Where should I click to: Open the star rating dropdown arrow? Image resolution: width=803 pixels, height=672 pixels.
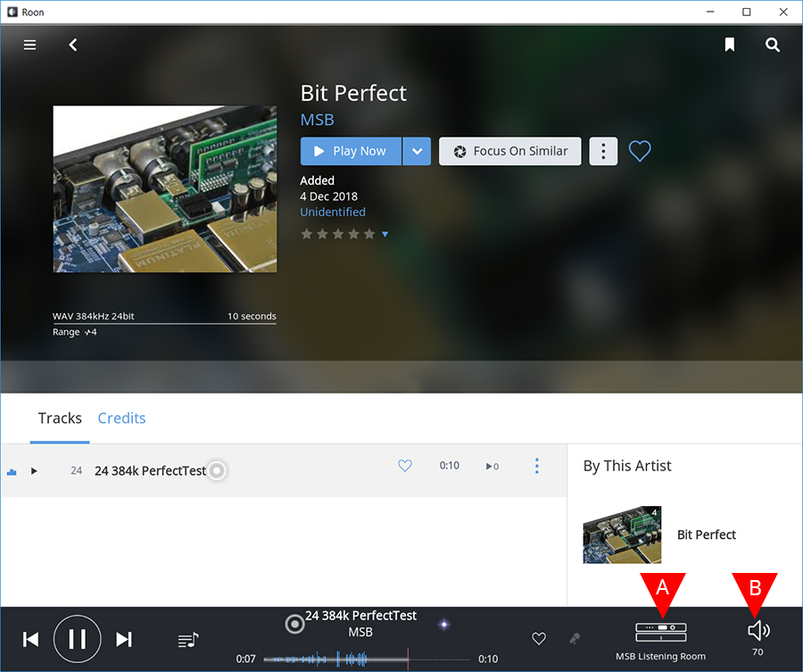coord(385,235)
